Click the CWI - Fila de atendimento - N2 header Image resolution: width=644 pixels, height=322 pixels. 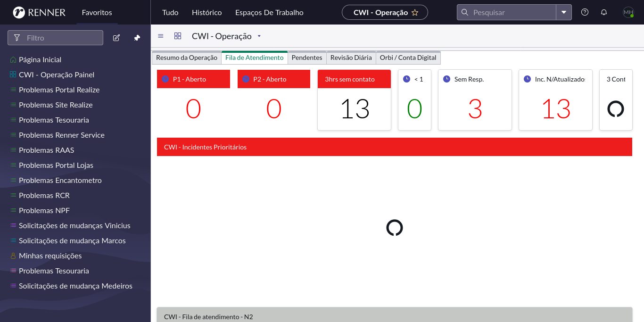(395, 315)
